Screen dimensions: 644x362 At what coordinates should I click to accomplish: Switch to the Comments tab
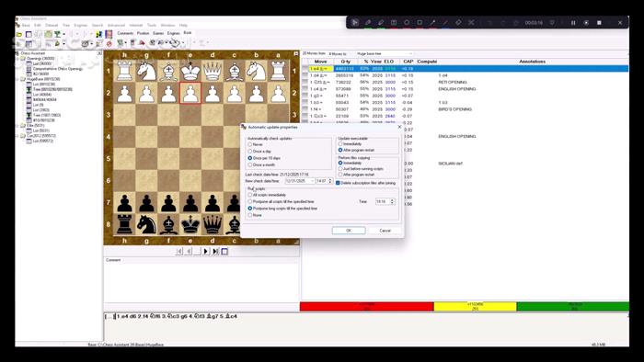click(125, 33)
